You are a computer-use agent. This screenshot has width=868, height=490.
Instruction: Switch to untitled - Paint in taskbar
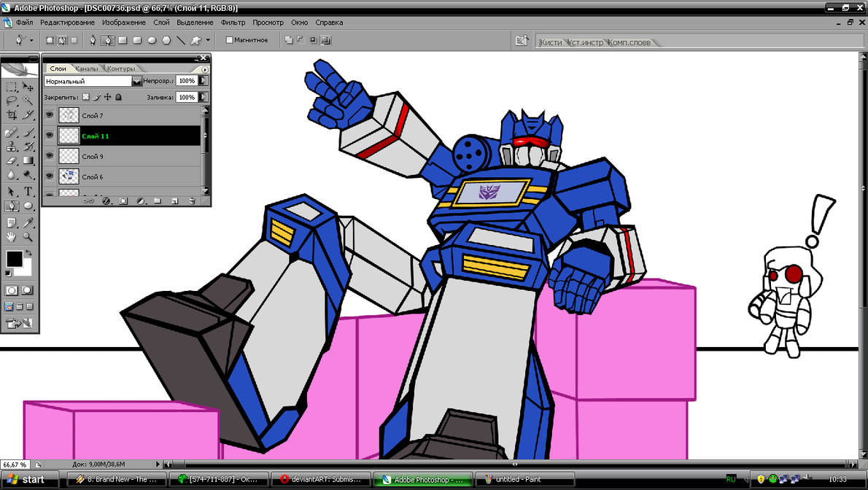pos(524,480)
